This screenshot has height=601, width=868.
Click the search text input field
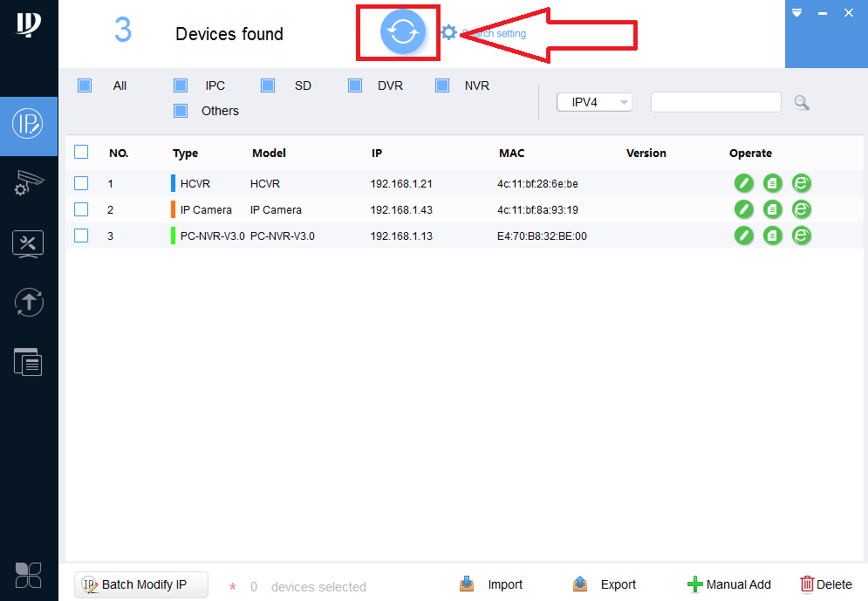pos(715,102)
